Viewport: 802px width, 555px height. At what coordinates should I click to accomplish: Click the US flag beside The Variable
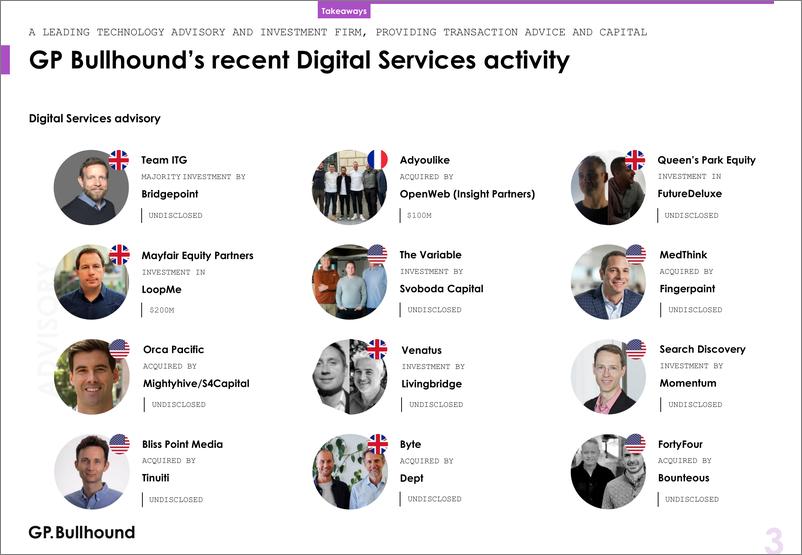click(377, 254)
